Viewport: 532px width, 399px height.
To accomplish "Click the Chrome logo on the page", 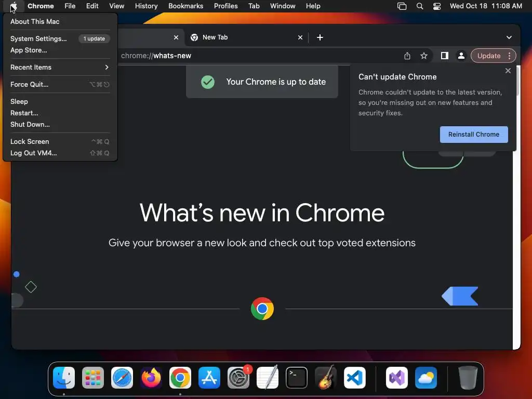I will (x=262, y=309).
